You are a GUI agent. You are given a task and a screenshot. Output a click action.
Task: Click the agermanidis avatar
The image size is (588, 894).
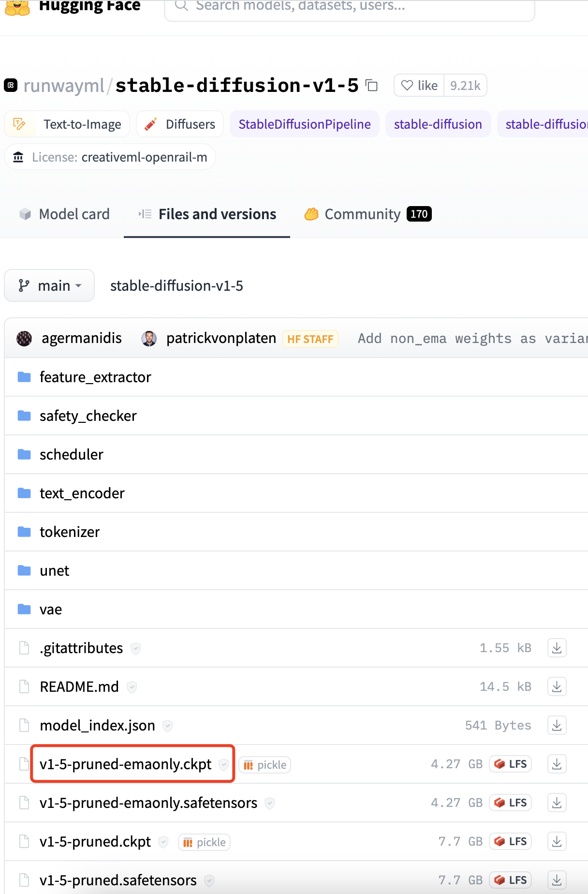(x=24, y=338)
